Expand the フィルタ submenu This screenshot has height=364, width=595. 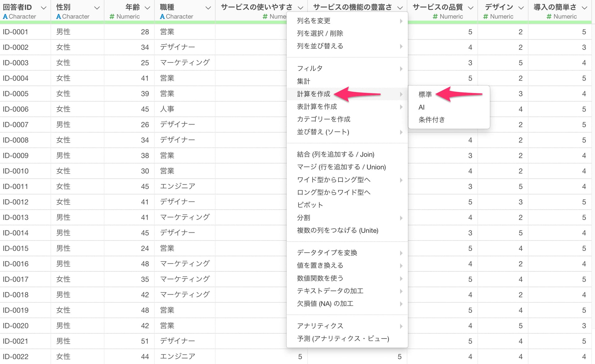[310, 68]
